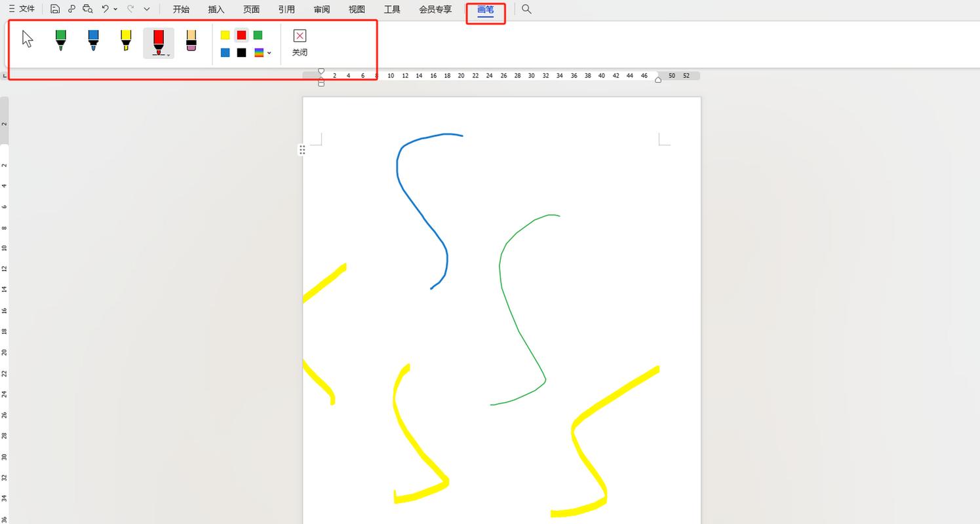Select the 画笔 tab
Image resolution: width=980 pixels, height=524 pixels.
(x=486, y=9)
